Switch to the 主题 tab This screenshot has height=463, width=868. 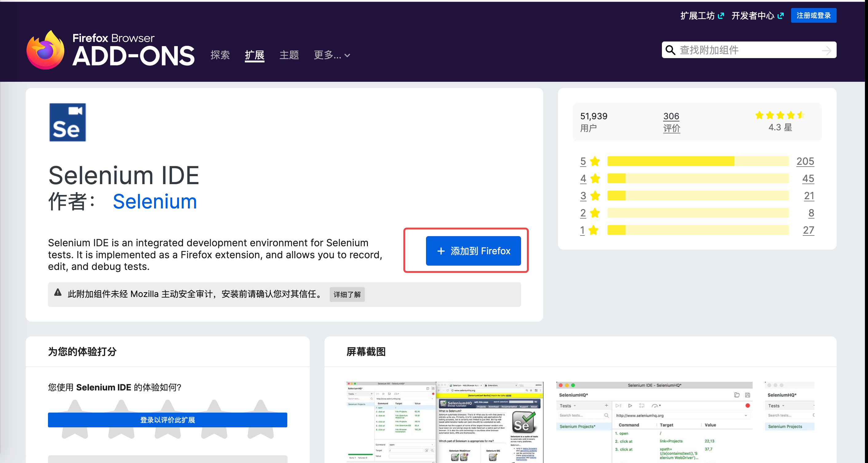(289, 55)
